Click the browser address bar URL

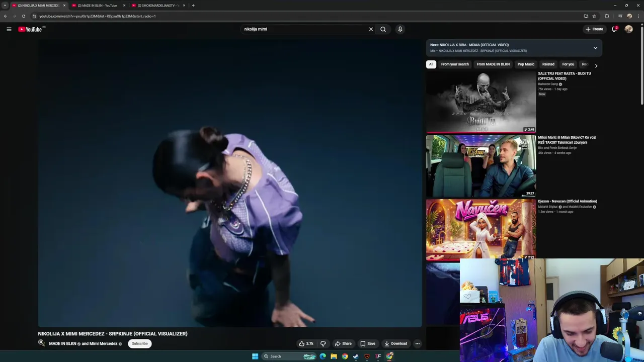point(98,16)
